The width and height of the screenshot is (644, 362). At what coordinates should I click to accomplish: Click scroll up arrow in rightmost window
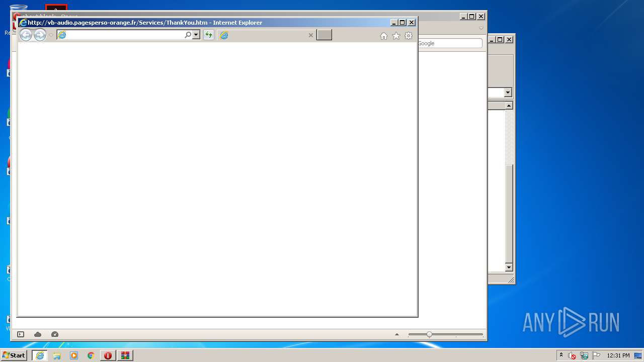(509, 106)
